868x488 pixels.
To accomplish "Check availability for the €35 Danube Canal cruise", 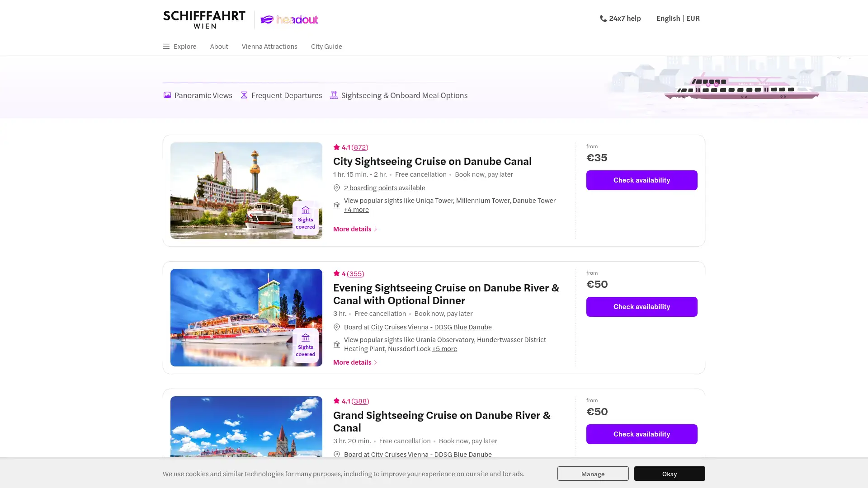I will [x=642, y=180].
